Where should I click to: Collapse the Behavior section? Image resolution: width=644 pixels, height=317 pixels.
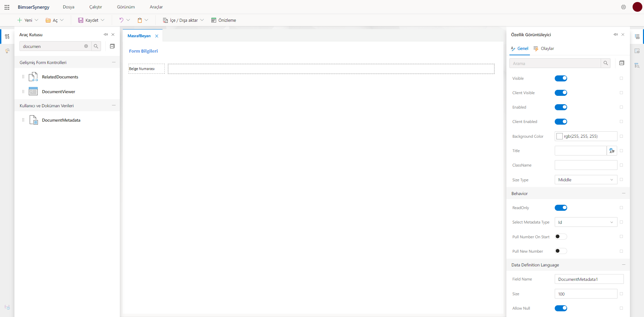pos(624,193)
